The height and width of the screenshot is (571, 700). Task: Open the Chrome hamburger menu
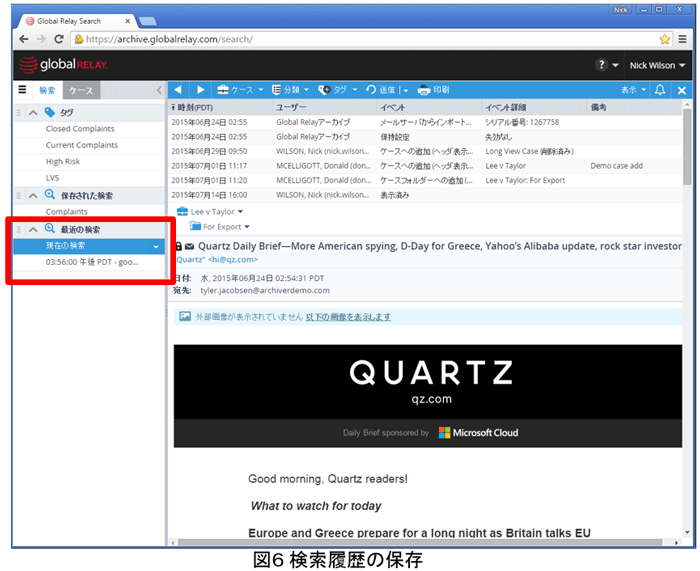(683, 39)
